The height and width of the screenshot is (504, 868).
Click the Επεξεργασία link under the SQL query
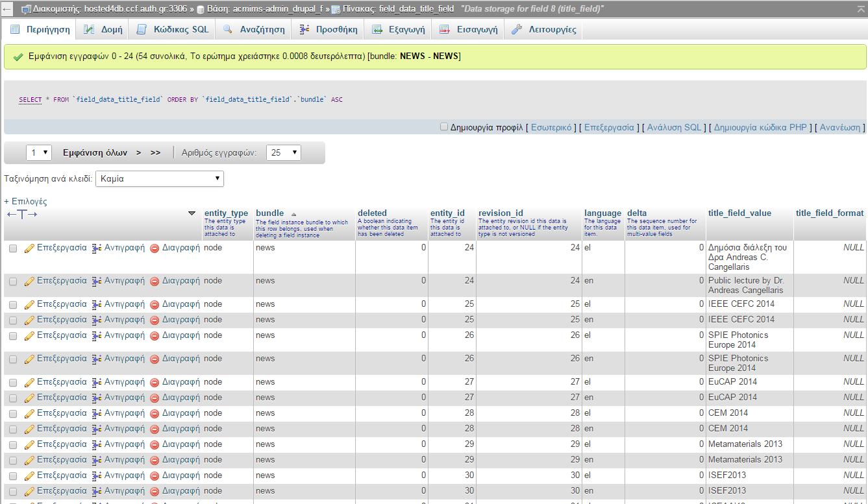click(609, 127)
